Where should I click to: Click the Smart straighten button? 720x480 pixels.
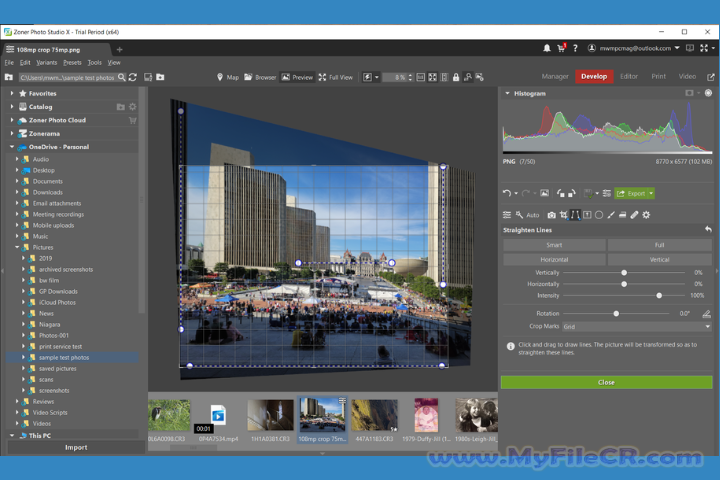click(554, 245)
